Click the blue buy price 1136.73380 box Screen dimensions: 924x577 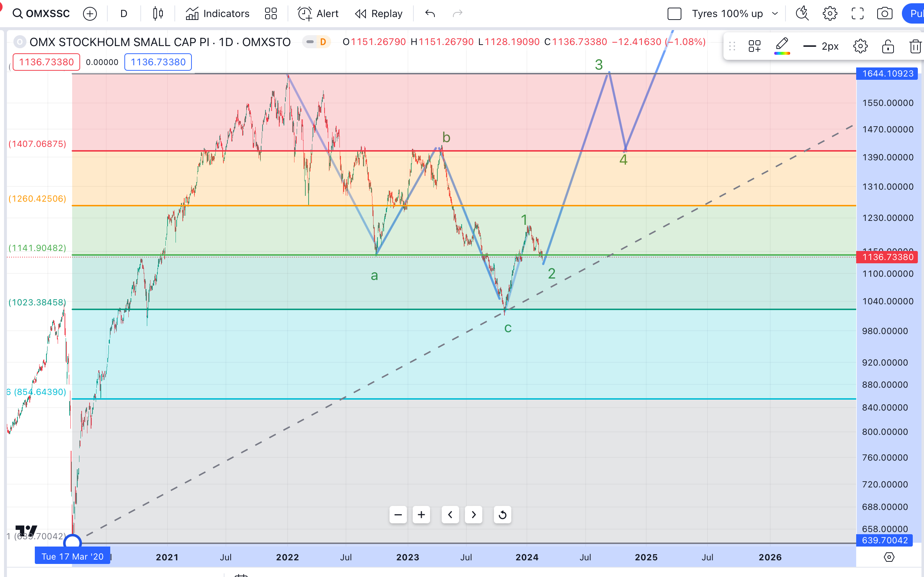[x=158, y=62]
